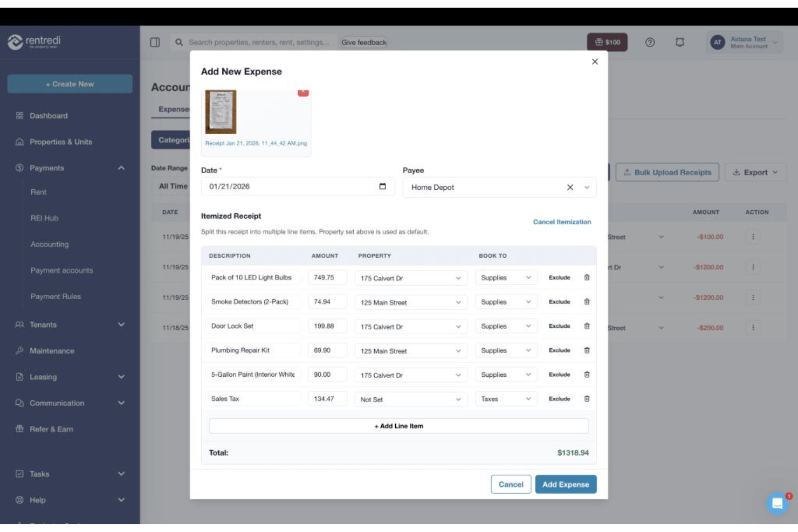Collapse the sidebar using the panel toggle icon
The height and width of the screenshot is (532, 798).
pyautogui.click(x=154, y=42)
